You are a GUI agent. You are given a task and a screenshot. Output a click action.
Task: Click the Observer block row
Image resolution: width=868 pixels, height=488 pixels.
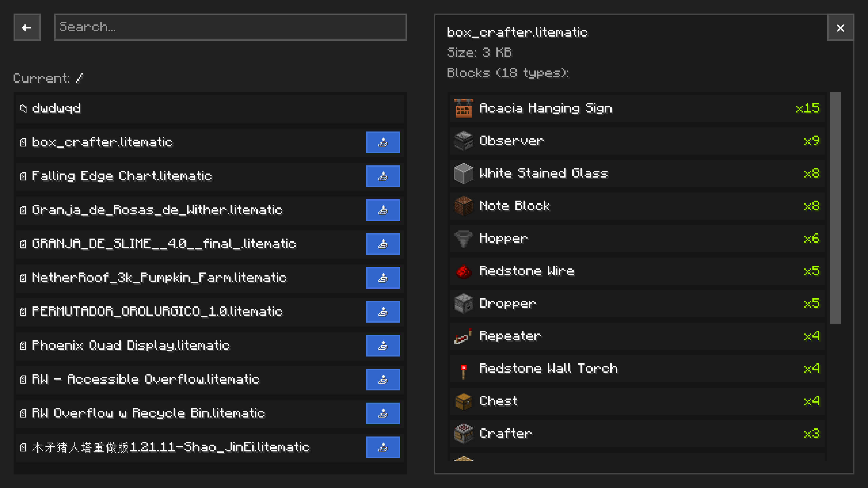pyautogui.click(x=637, y=141)
